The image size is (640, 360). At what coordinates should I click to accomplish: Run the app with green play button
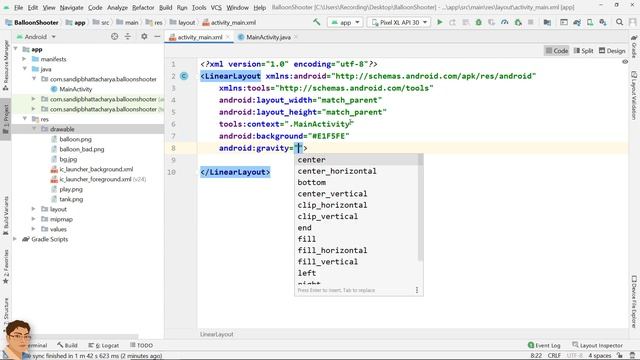[440, 22]
